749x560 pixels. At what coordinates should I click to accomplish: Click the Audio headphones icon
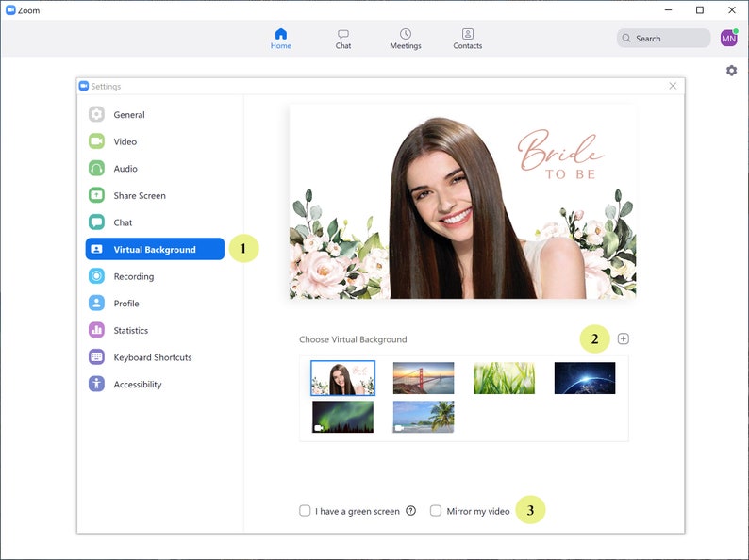(96, 168)
